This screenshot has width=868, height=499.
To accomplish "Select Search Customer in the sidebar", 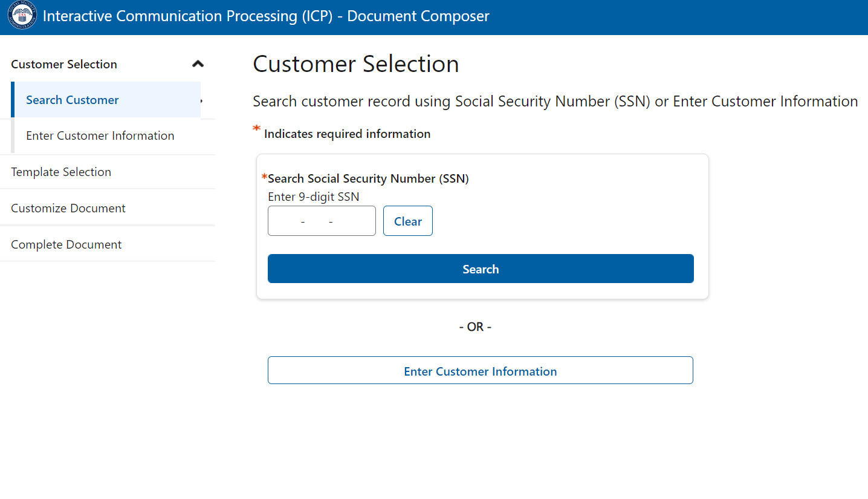I will [73, 100].
